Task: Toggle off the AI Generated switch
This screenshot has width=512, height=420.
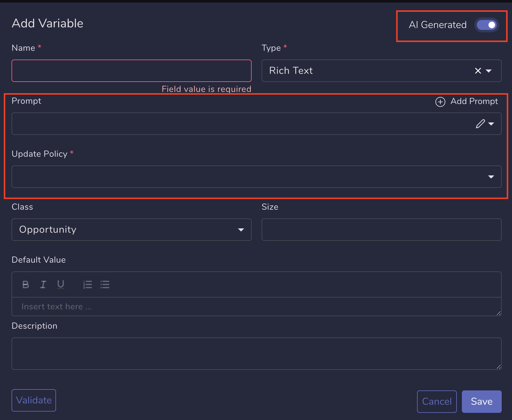Action: 486,25
